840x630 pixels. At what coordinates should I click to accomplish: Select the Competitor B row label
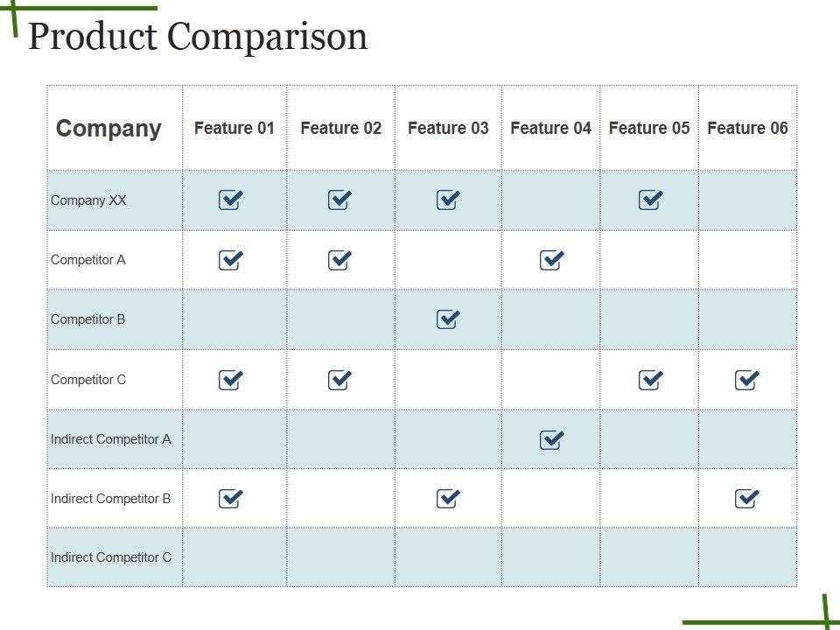coord(87,319)
